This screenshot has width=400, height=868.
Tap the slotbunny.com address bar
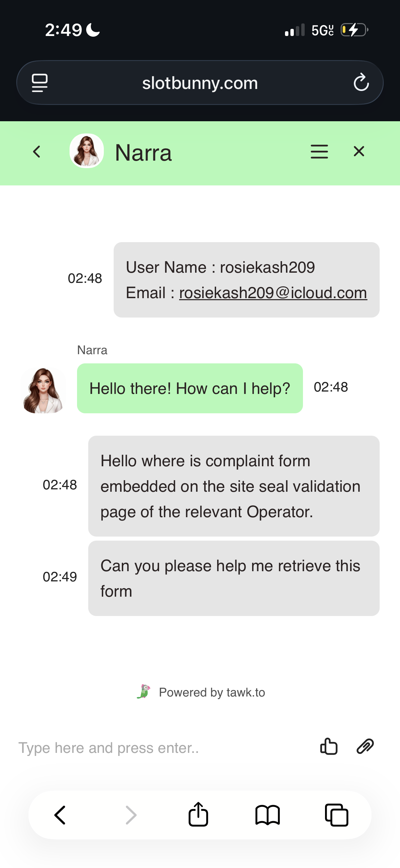click(x=200, y=83)
